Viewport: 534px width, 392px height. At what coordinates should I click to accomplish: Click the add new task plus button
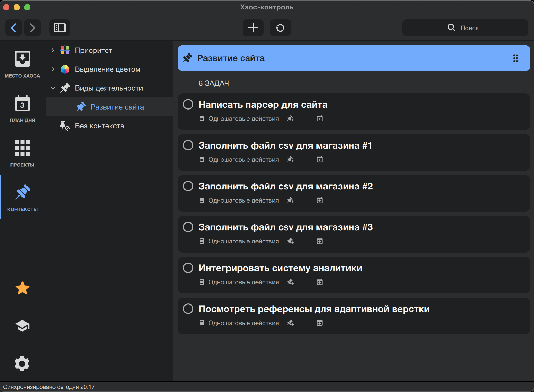coord(253,28)
